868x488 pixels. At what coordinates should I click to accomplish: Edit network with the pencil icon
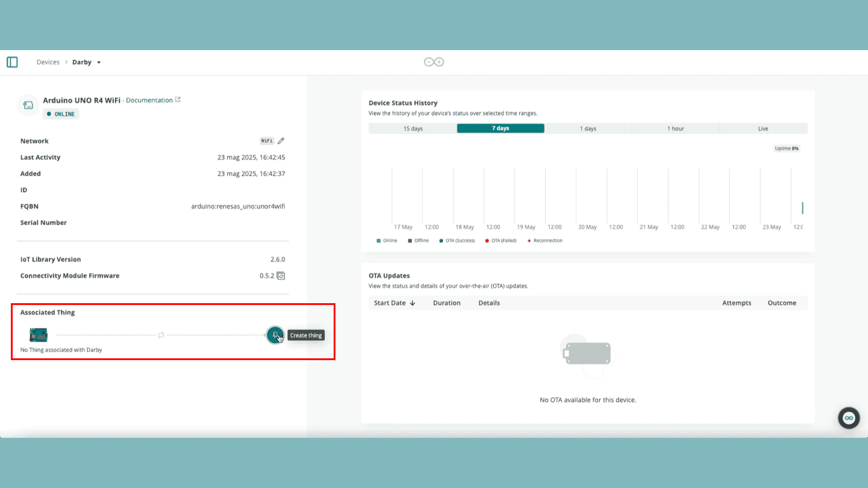(281, 141)
